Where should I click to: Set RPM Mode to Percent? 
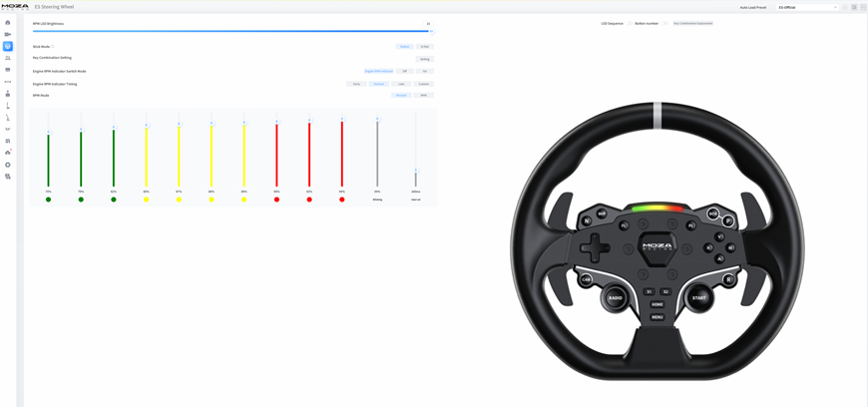pyautogui.click(x=401, y=95)
